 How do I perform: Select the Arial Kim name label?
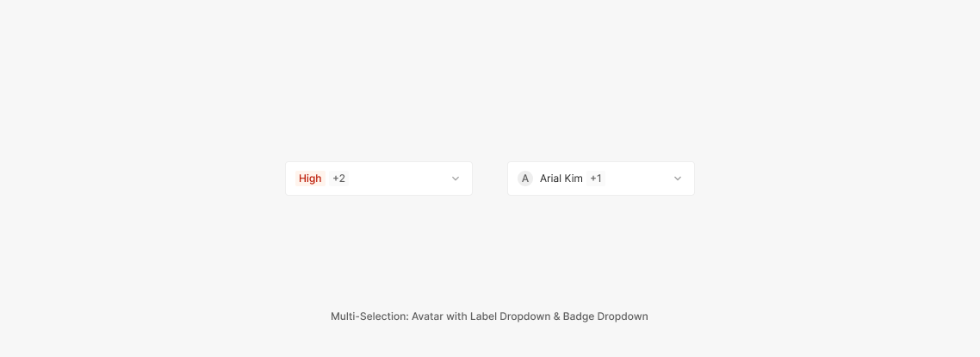pyautogui.click(x=561, y=178)
